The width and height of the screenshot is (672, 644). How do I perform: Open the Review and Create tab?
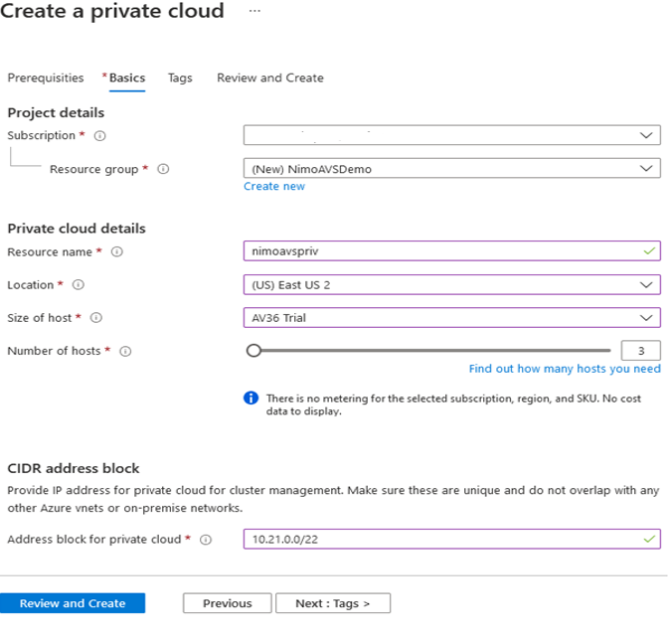pyautogui.click(x=269, y=78)
